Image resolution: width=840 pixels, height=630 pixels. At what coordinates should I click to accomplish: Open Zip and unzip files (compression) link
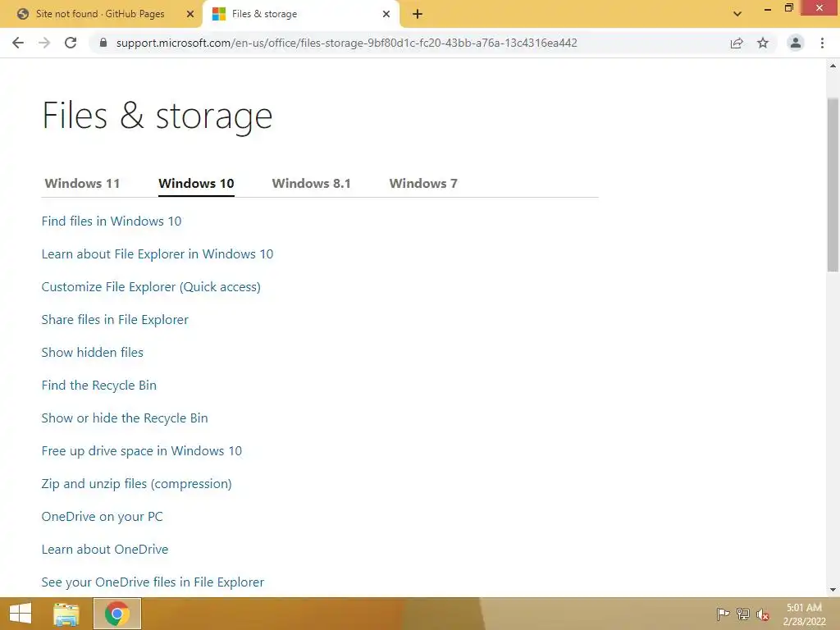coord(137,484)
